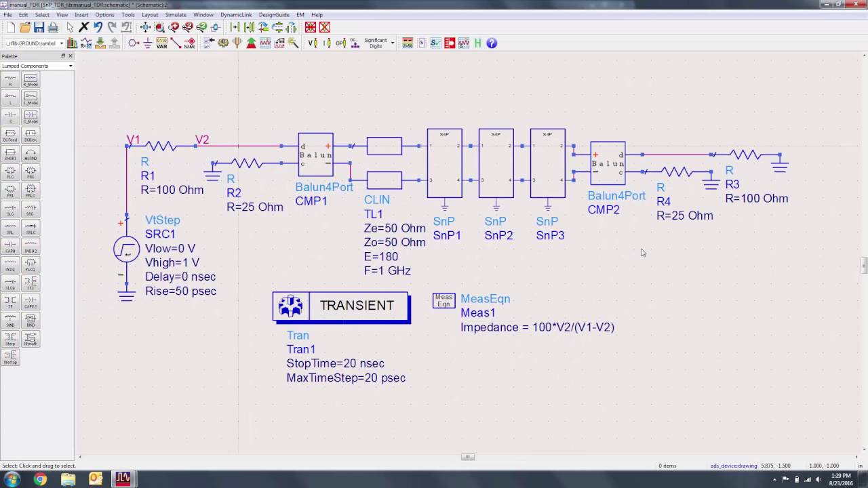Open the Insert menu
This screenshot has width=868, height=488.
click(81, 14)
